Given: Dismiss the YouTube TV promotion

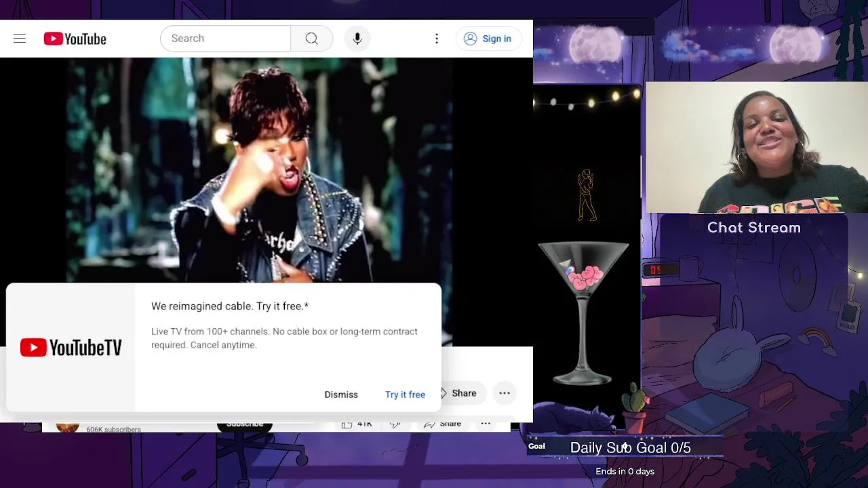Looking at the screenshot, I should click(x=341, y=394).
